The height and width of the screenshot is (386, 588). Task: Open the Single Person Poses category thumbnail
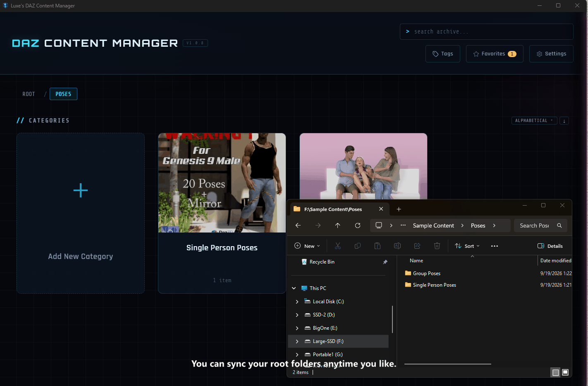pyautogui.click(x=222, y=182)
